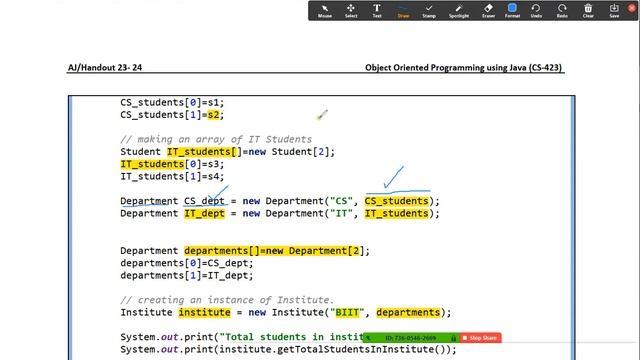Click code line 'CS_students[0]=s1;'
Screen dimensions: 640x360
(x=172, y=102)
